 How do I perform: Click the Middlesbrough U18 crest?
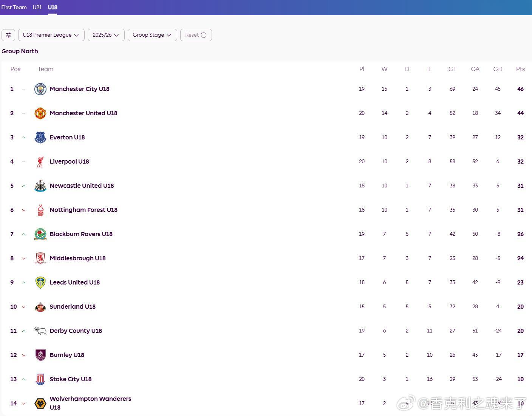click(x=40, y=258)
